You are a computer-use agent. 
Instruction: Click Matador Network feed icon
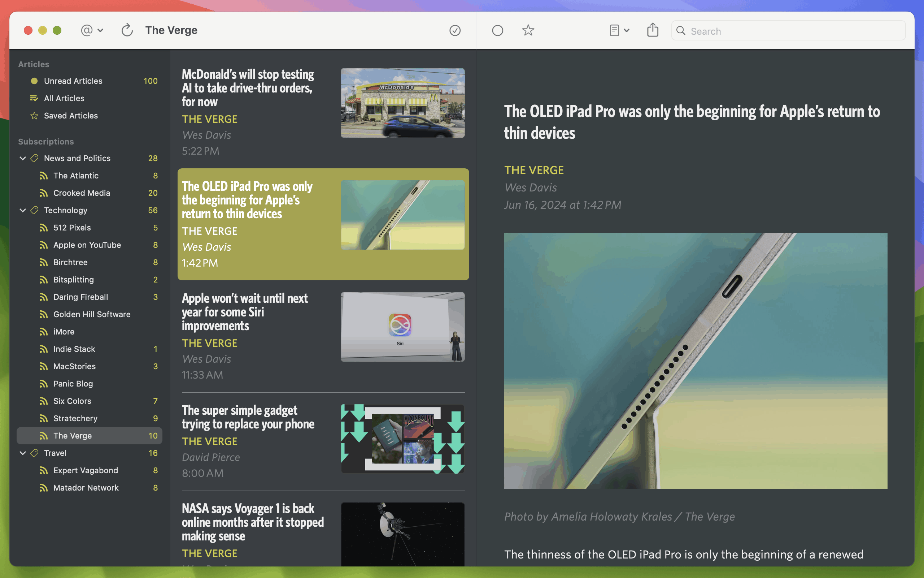[44, 488]
